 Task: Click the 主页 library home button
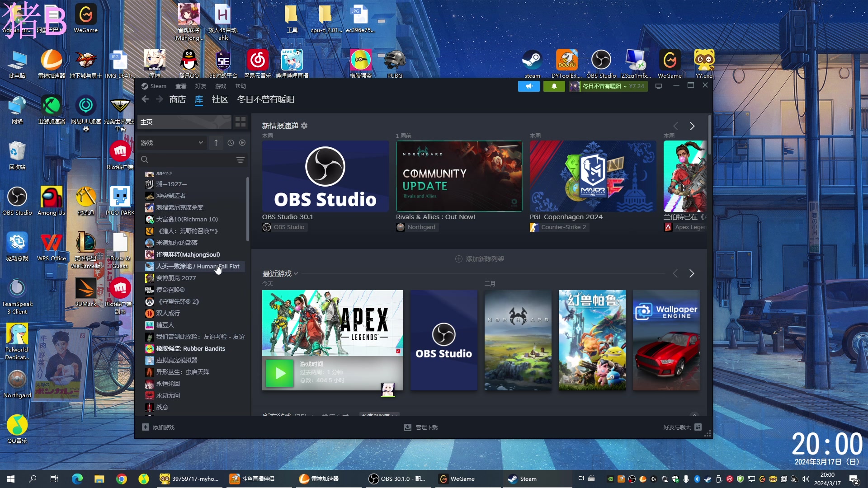[184, 122]
